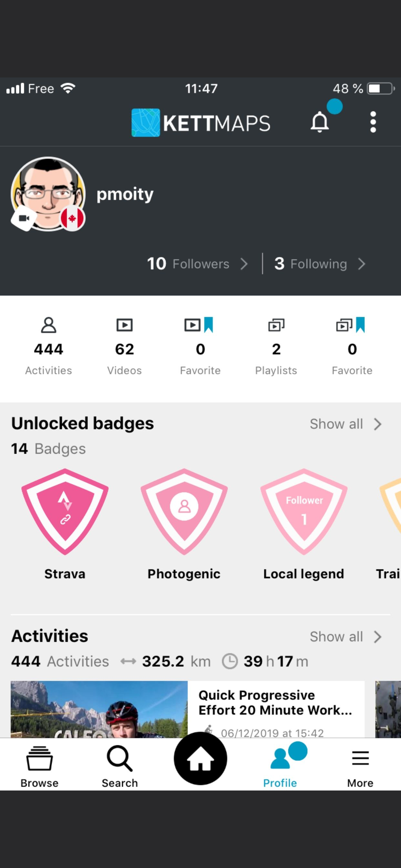Tap the pmoity profile avatar
The image size is (401, 868).
click(x=48, y=193)
